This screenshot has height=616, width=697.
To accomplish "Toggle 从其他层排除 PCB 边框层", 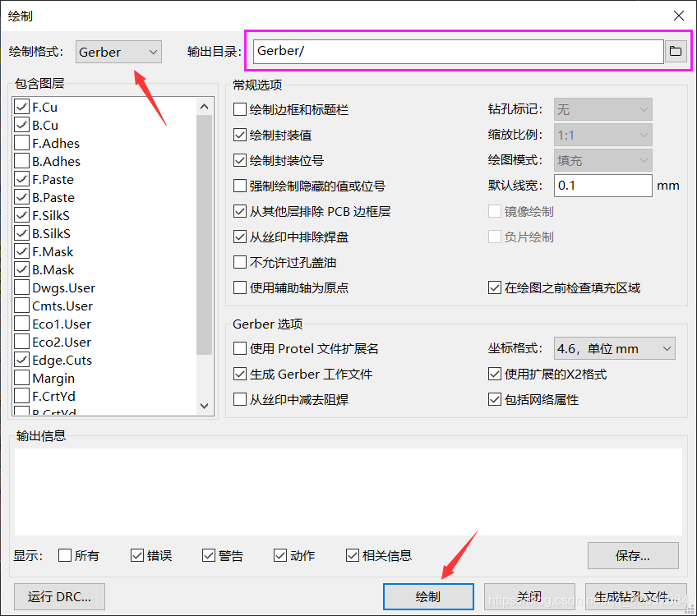I will click(240, 211).
